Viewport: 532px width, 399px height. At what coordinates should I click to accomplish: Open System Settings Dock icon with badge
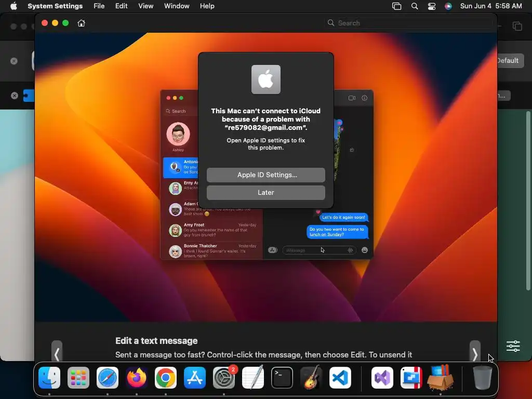click(x=224, y=378)
